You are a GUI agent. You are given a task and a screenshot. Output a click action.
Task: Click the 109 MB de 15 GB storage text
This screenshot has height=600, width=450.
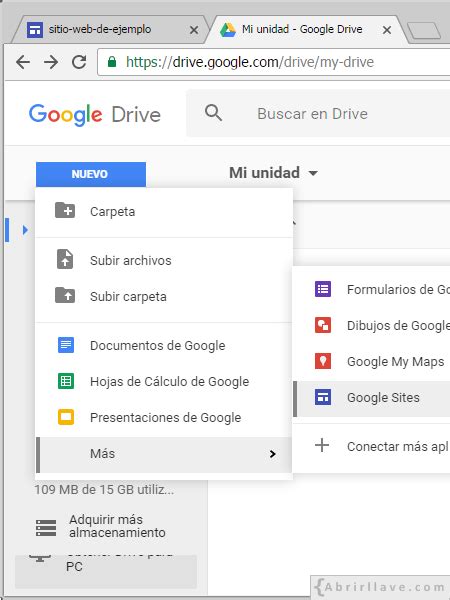coord(104,489)
